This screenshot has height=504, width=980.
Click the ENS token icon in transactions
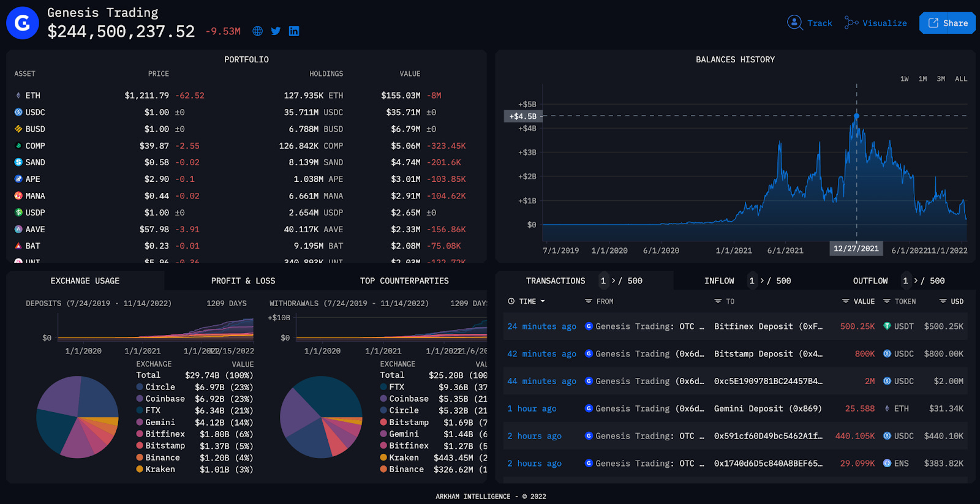pyautogui.click(x=887, y=463)
